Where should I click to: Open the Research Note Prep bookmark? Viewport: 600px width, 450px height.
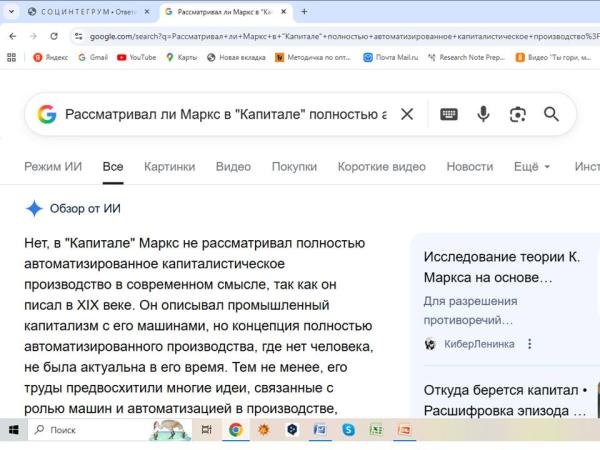466,57
